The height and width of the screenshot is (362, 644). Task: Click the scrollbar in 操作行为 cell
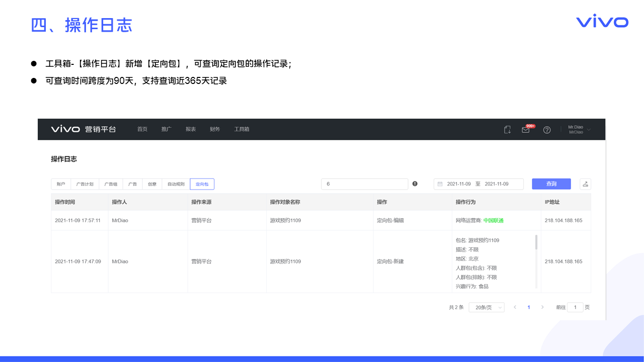click(x=536, y=242)
